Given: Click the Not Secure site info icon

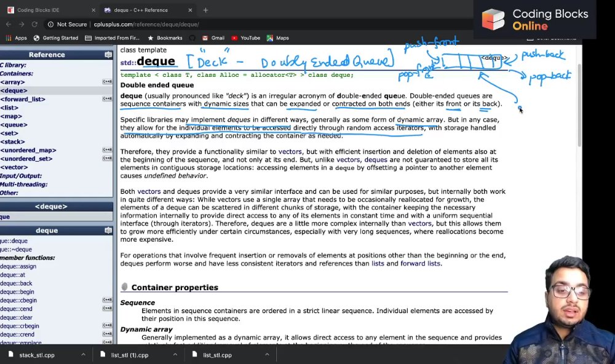Looking at the screenshot, I should (50, 25).
